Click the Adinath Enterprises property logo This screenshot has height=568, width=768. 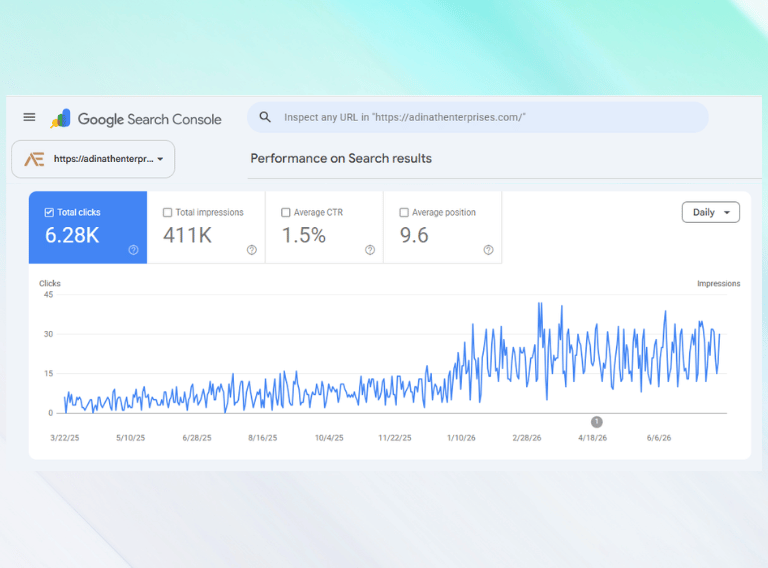tap(34, 159)
